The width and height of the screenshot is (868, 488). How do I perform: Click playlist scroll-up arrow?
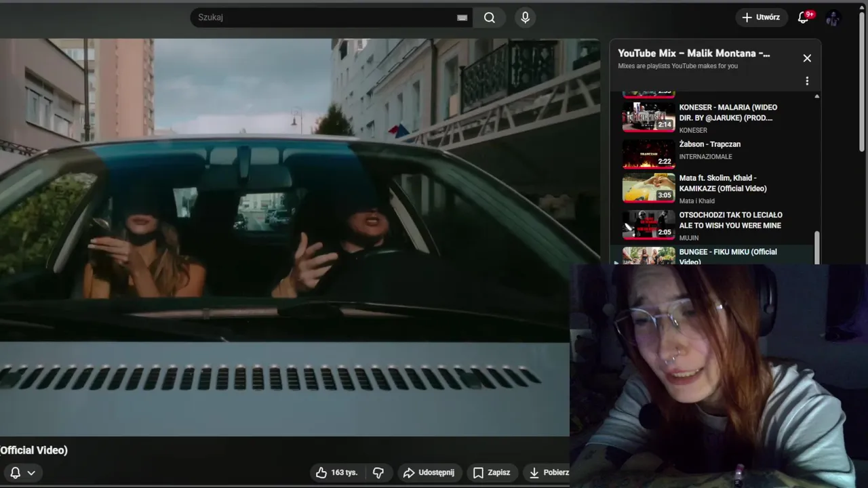817,96
